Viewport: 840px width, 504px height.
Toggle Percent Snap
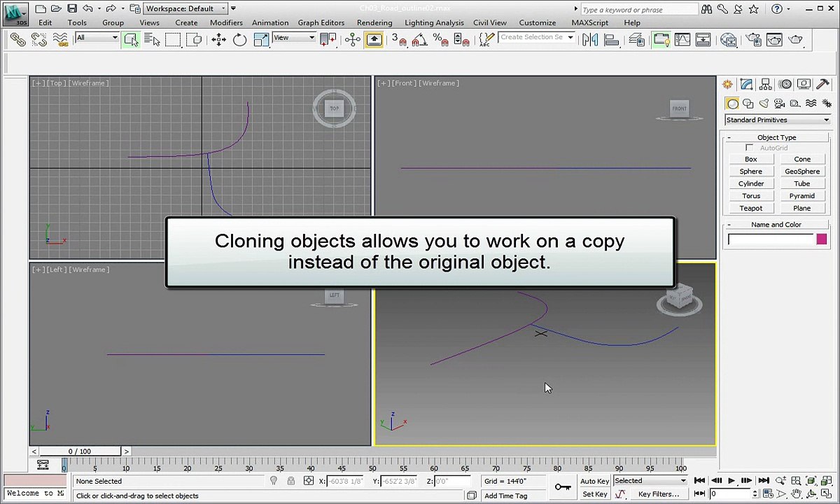(441, 40)
